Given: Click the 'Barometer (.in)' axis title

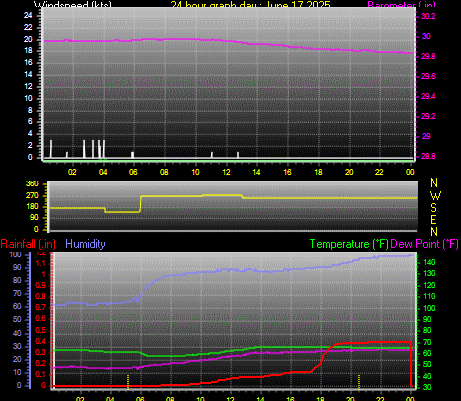Looking at the screenshot, I should [x=401, y=4].
